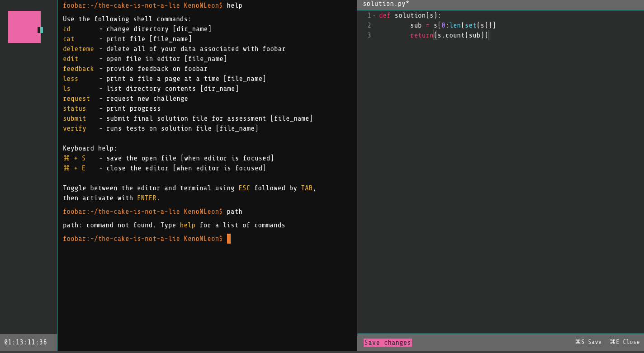This screenshot has height=353, width=644.
Task: Click the 'edit' command in help list
Action: pyautogui.click(x=71, y=59)
